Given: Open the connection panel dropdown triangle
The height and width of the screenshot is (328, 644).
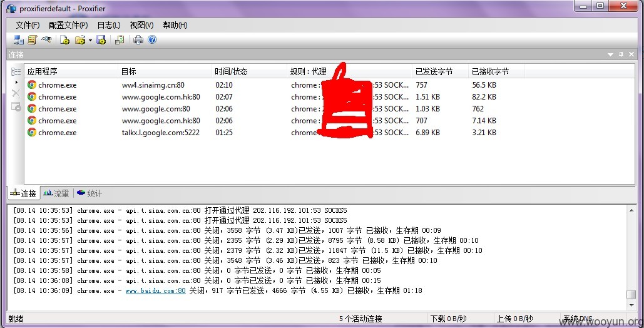Looking at the screenshot, I should tap(610, 54).
